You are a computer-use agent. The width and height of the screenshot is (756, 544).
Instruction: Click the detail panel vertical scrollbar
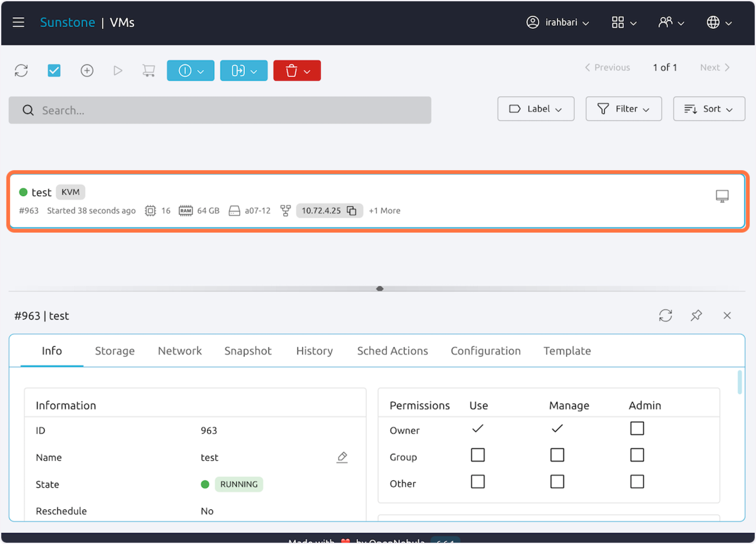click(x=740, y=382)
